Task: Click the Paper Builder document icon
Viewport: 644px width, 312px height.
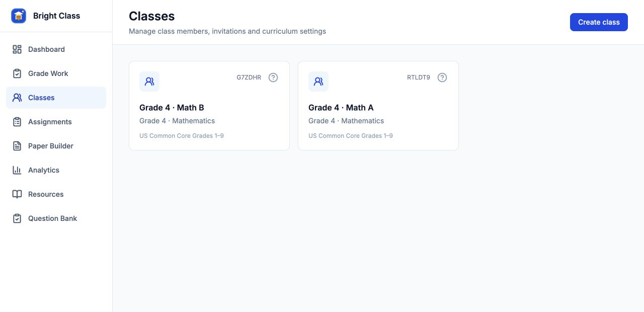Action: click(17, 146)
